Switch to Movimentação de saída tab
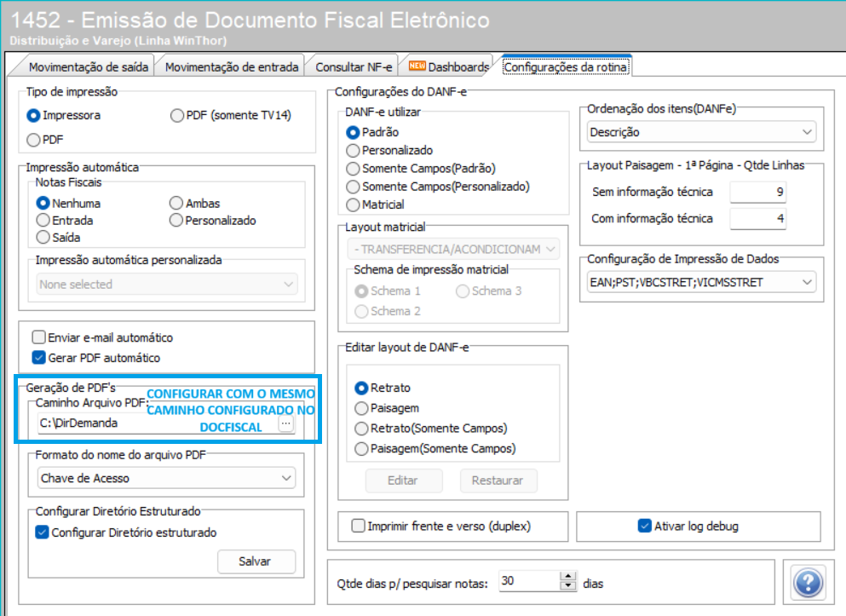Viewport: 846px width, 616px height. click(x=89, y=66)
